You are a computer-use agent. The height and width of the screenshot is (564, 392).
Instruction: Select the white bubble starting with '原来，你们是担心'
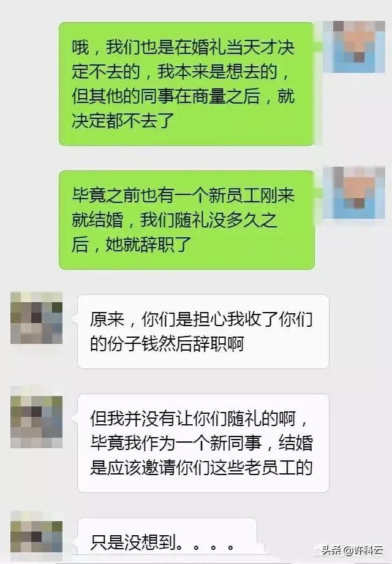[x=203, y=332]
